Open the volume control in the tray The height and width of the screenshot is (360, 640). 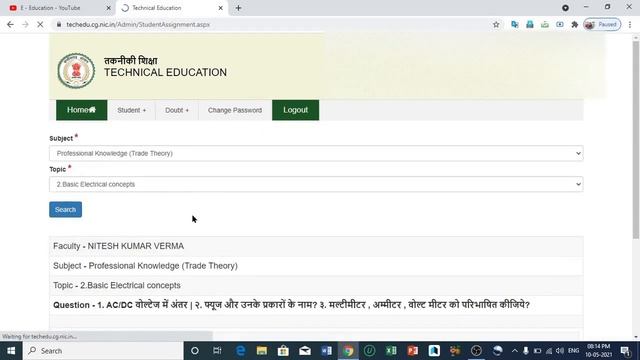pyautogui.click(x=560, y=351)
